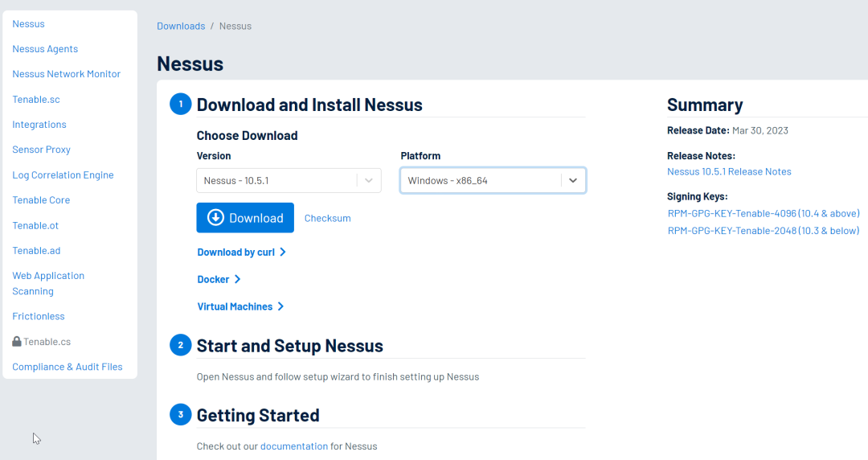Image resolution: width=868 pixels, height=460 pixels.
Task: Open Log Correlation Engine page
Action: 63,175
